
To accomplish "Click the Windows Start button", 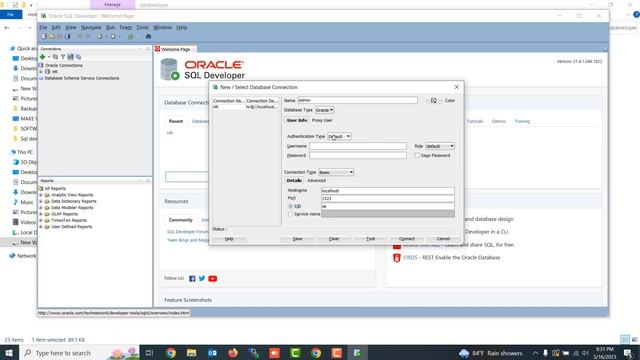I will tap(9, 353).
